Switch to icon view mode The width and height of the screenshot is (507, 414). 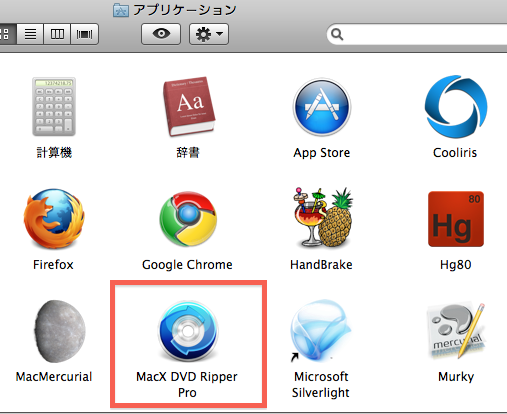7,34
